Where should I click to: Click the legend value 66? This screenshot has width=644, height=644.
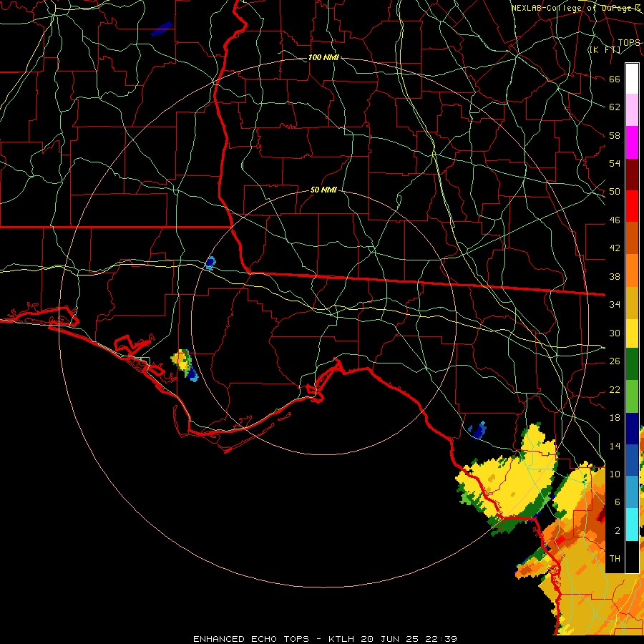(615, 79)
